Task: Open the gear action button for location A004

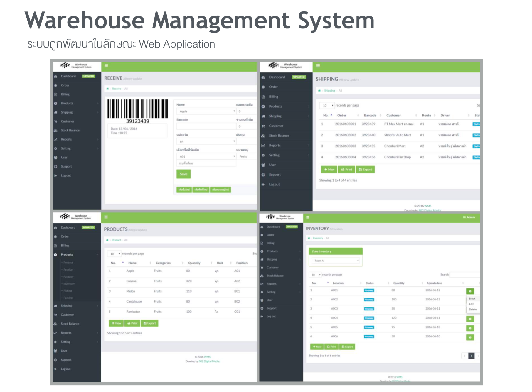Action: pos(470,319)
